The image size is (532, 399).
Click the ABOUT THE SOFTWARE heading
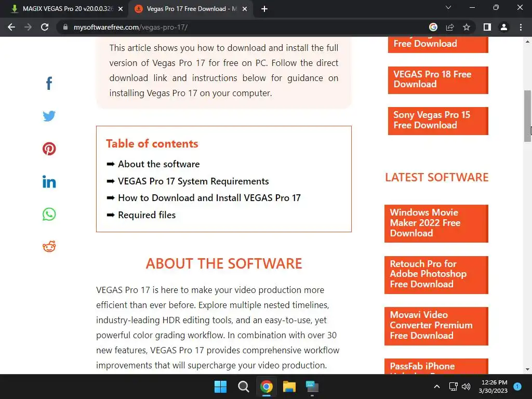(224, 263)
